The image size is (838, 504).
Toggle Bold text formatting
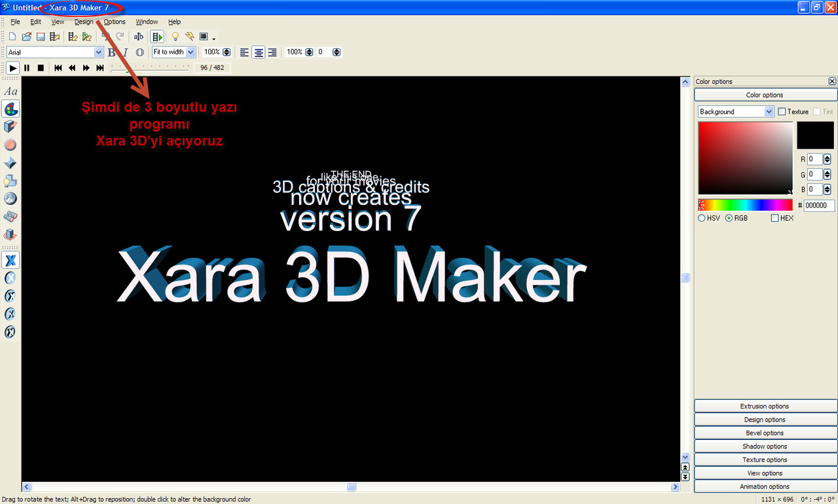pos(111,52)
